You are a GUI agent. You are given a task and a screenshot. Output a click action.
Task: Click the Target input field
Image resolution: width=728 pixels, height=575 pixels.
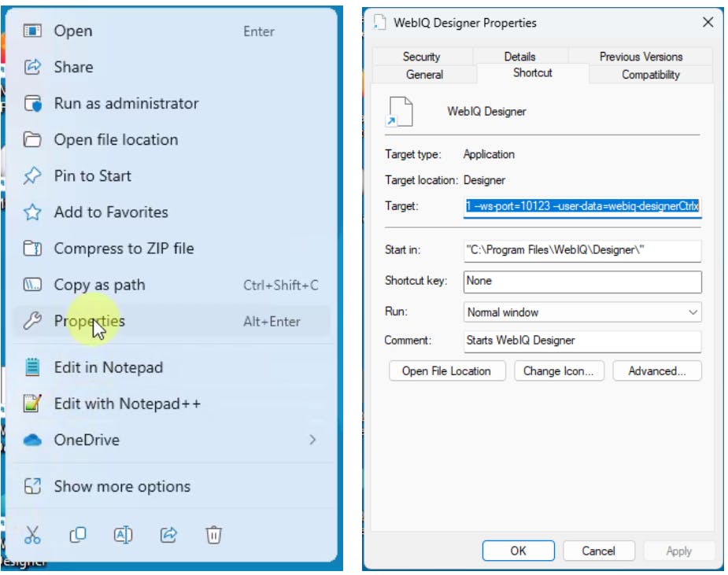582,206
